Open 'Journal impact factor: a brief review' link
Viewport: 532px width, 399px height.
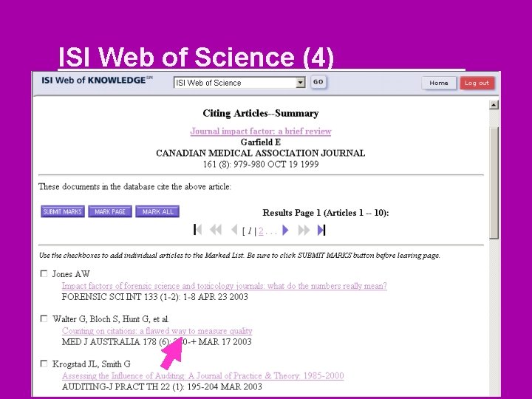tap(261, 131)
